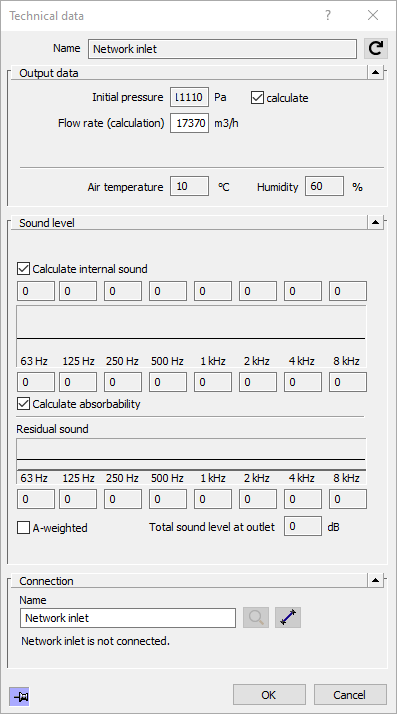Screen dimensions: 397x714
Task: Enable the A-weighted checkbox
Action: 23,528
